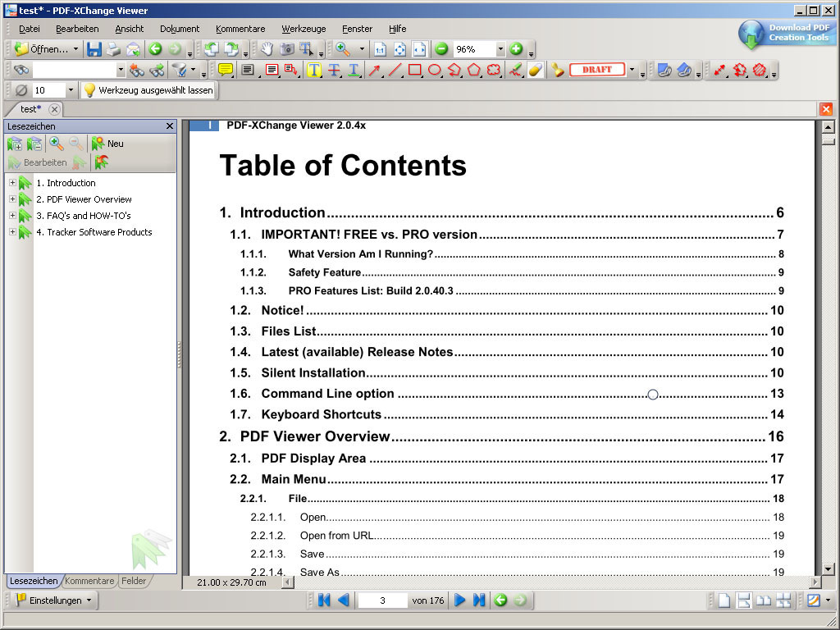
Task: Jump to the last page
Action: 479,600
